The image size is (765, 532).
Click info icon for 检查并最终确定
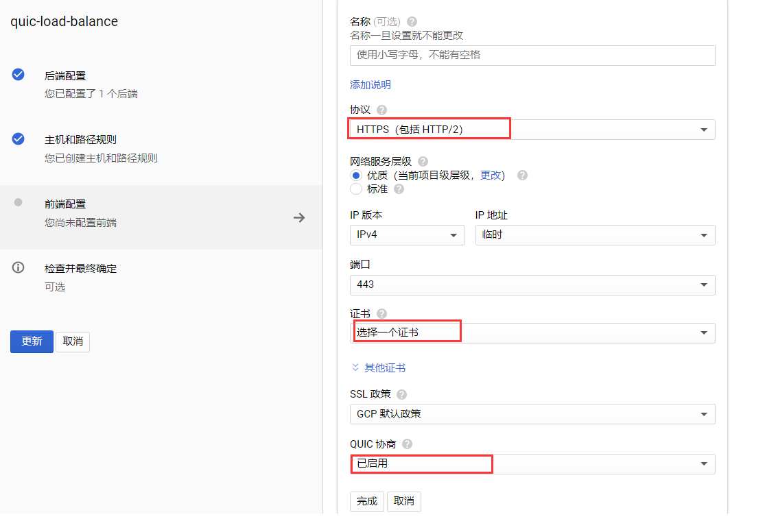(x=18, y=267)
